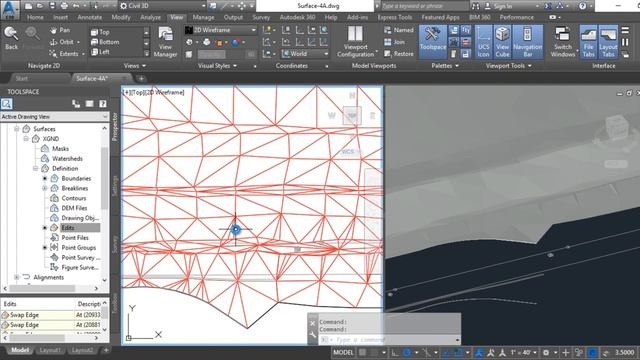Select Breaklines in the tree
Image resolution: width=640 pixels, height=360 pixels.
[x=75, y=188]
